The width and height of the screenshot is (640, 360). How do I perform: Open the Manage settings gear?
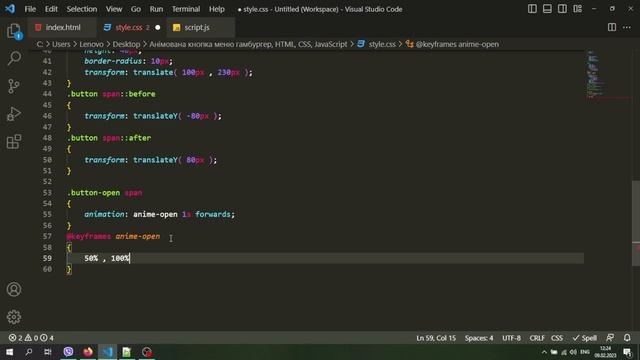coord(14,317)
